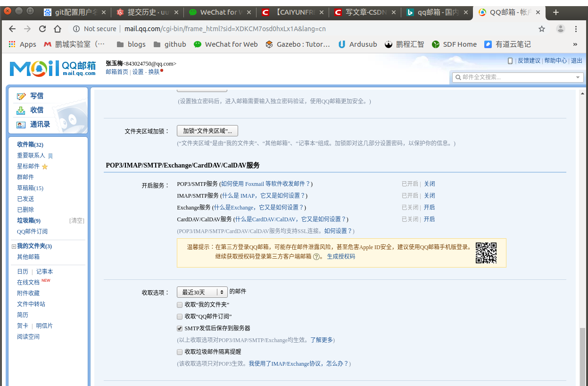
Task: Click the browser back arrow
Action: pos(12,29)
